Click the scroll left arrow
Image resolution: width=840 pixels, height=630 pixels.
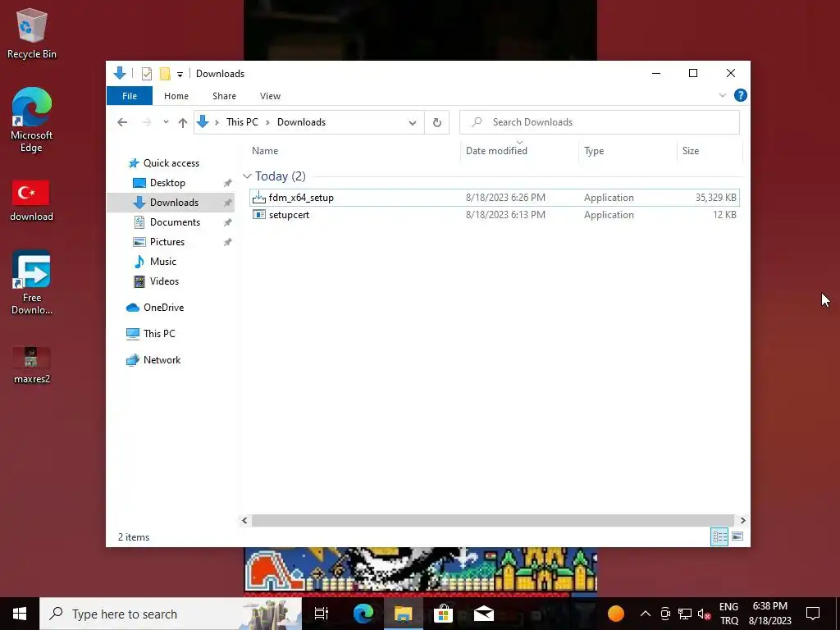click(244, 520)
